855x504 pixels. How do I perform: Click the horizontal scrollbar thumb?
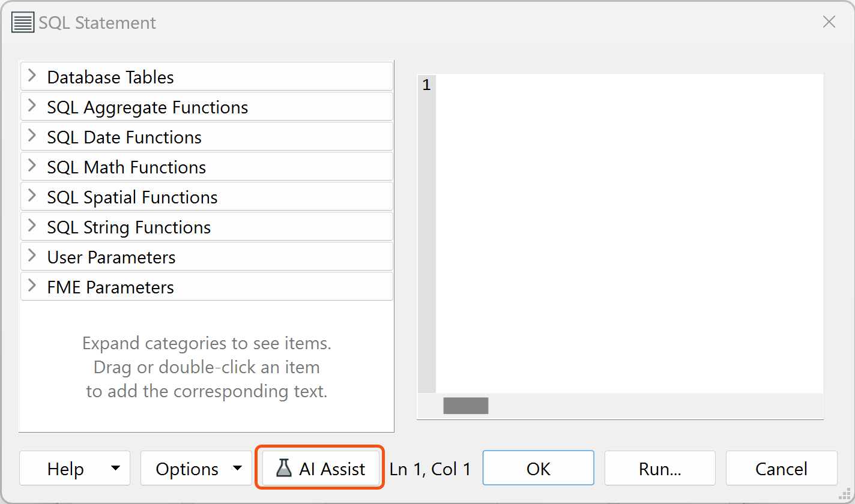point(466,406)
